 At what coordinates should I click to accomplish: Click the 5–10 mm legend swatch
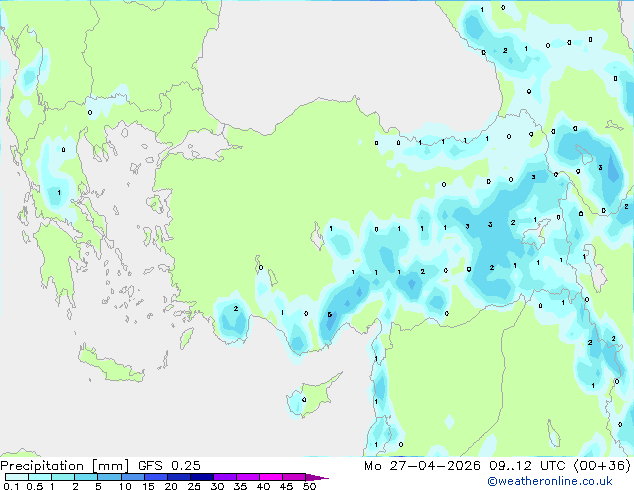click(x=109, y=477)
